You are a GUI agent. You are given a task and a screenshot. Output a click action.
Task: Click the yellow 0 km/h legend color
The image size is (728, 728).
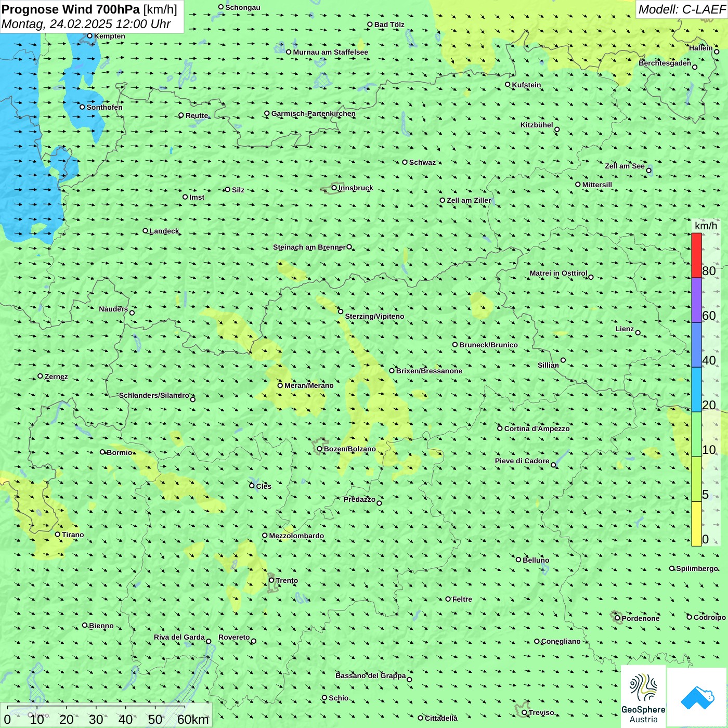pos(696,524)
